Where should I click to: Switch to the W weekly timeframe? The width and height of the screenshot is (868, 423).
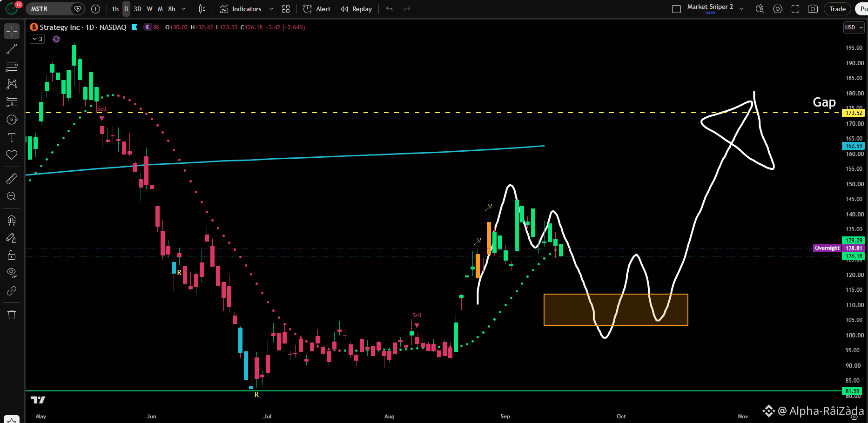pyautogui.click(x=149, y=9)
